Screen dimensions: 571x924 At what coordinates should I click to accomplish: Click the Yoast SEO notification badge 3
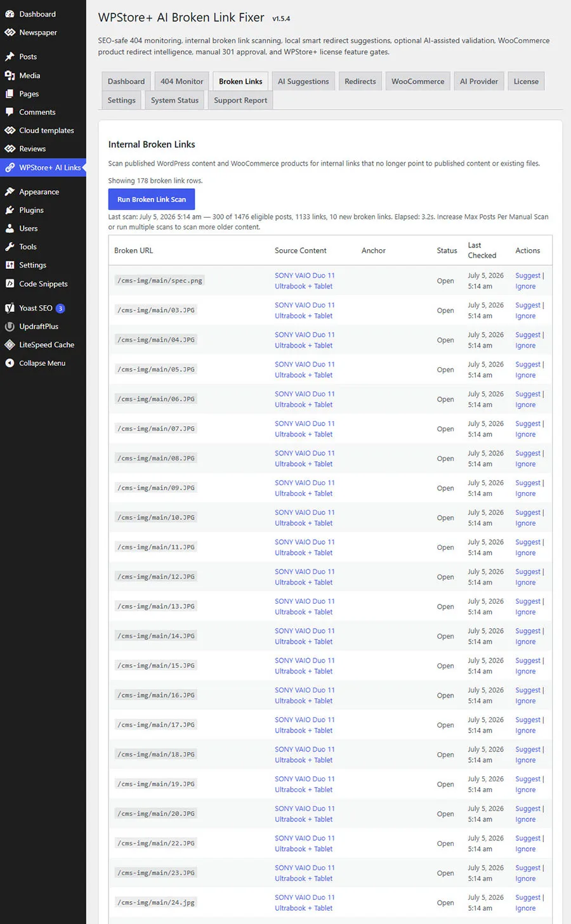pyautogui.click(x=60, y=308)
